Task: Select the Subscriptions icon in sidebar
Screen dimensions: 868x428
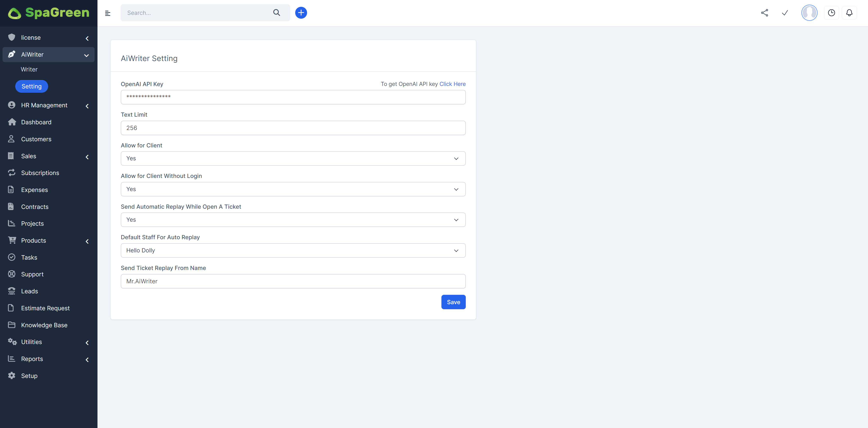Action: click(x=12, y=173)
